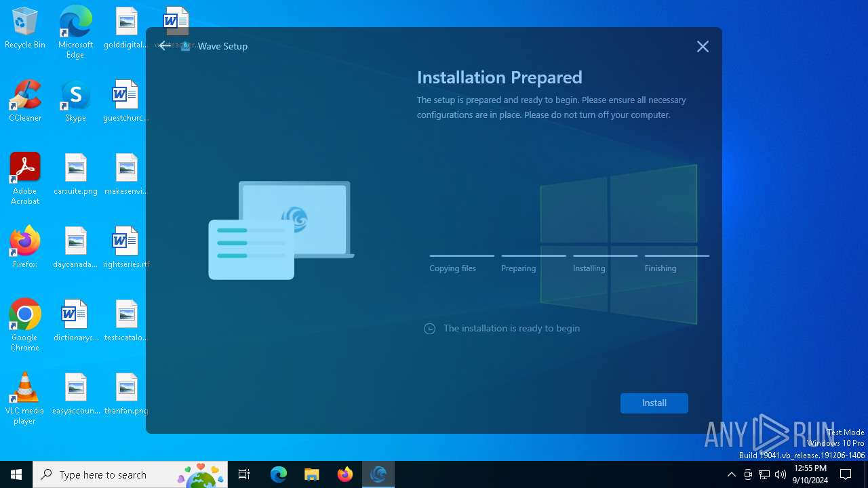Viewport: 868px width, 488px height.
Task: Click 'The installation is ready to begin' text
Action: (511, 328)
